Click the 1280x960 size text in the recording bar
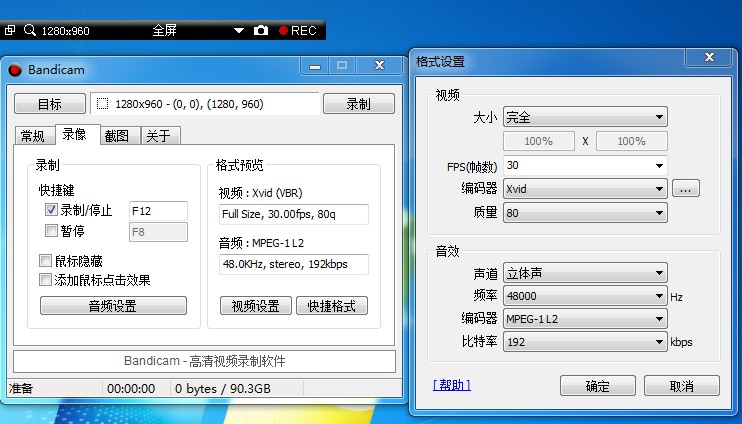742x424 pixels. (65, 31)
